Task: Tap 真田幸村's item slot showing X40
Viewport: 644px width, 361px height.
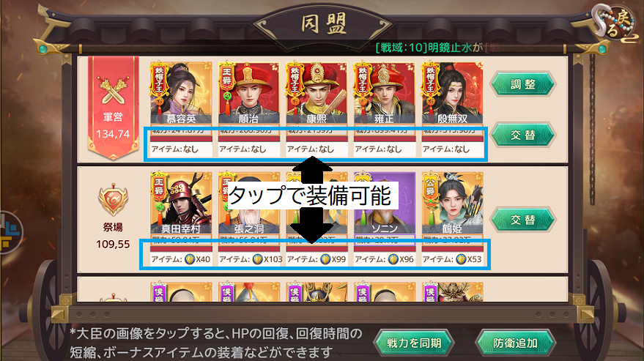Action: [181, 259]
